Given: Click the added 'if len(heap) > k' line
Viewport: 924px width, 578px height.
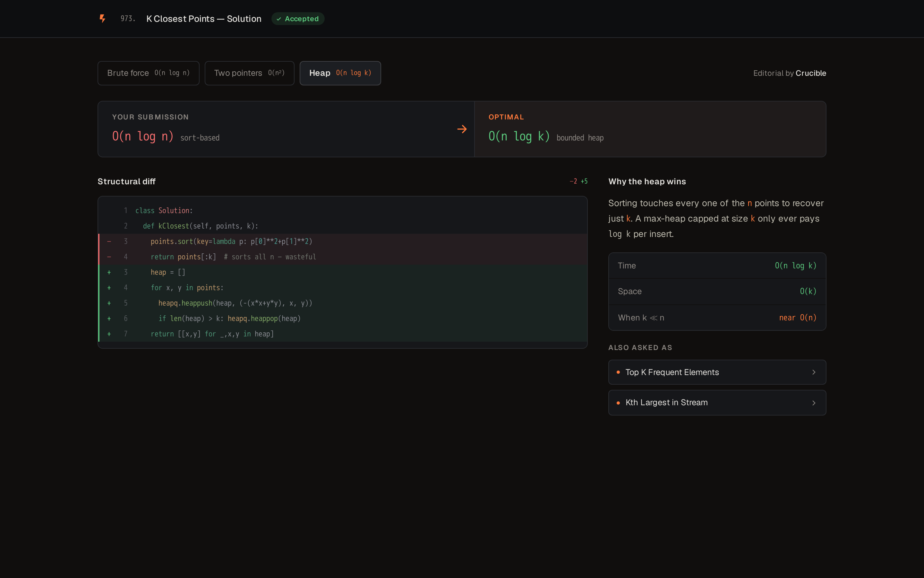Looking at the screenshot, I should coord(343,319).
